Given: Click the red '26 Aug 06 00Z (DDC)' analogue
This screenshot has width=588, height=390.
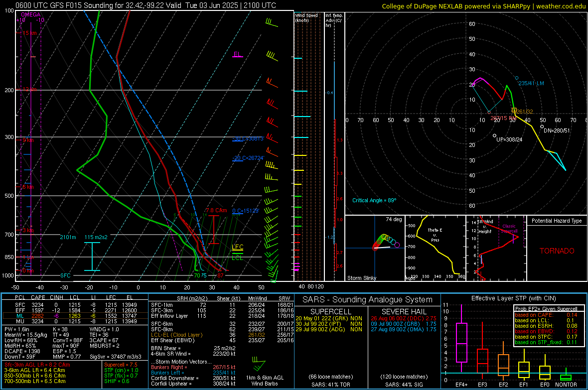Looking at the screenshot, I should pyautogui.click(x=397, y=318).
